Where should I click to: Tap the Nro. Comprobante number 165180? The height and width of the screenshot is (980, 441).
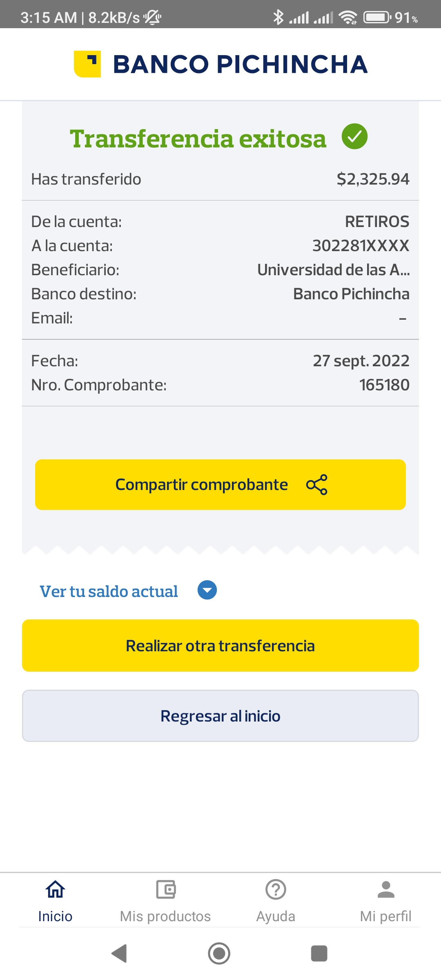(x=384, y=385)
